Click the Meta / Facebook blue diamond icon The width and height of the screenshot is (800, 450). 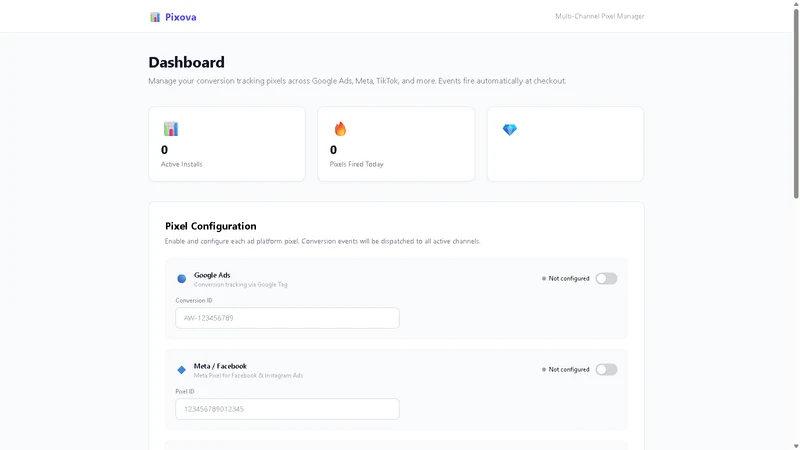click(182, 370)
